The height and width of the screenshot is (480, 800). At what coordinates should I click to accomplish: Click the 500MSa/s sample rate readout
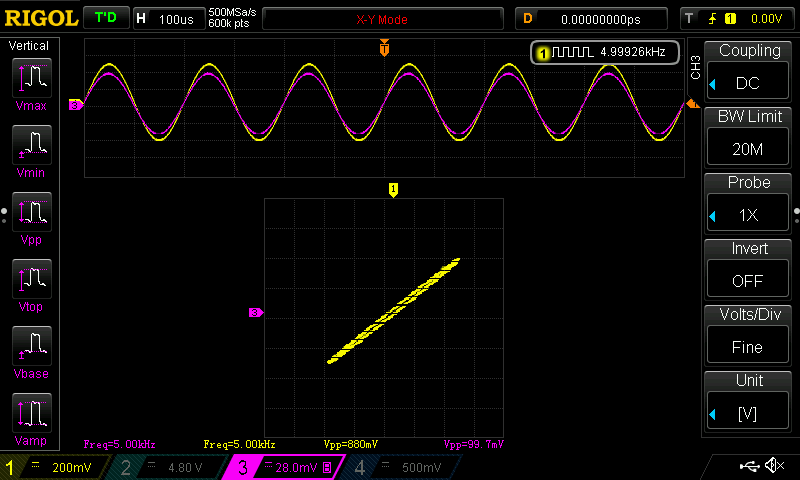point(232,13)
